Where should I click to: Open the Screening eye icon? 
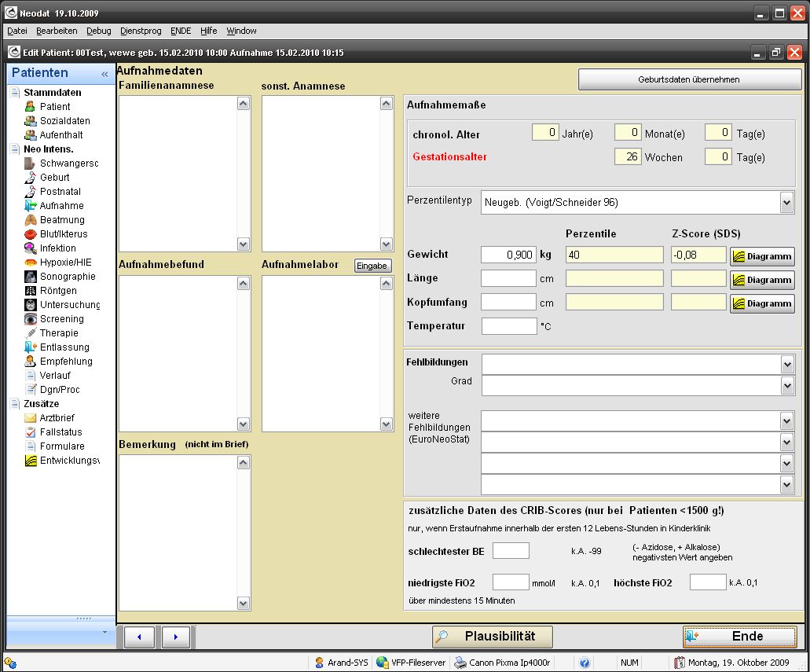pos(31,319)
